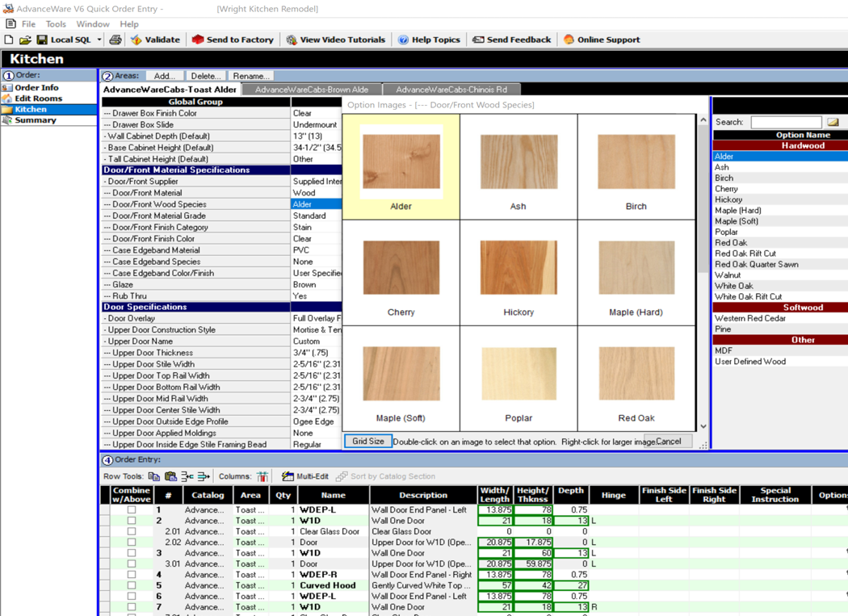This screenshot has width=848, height=616.
Task: Send the order to factory
Action: point(233,40)
